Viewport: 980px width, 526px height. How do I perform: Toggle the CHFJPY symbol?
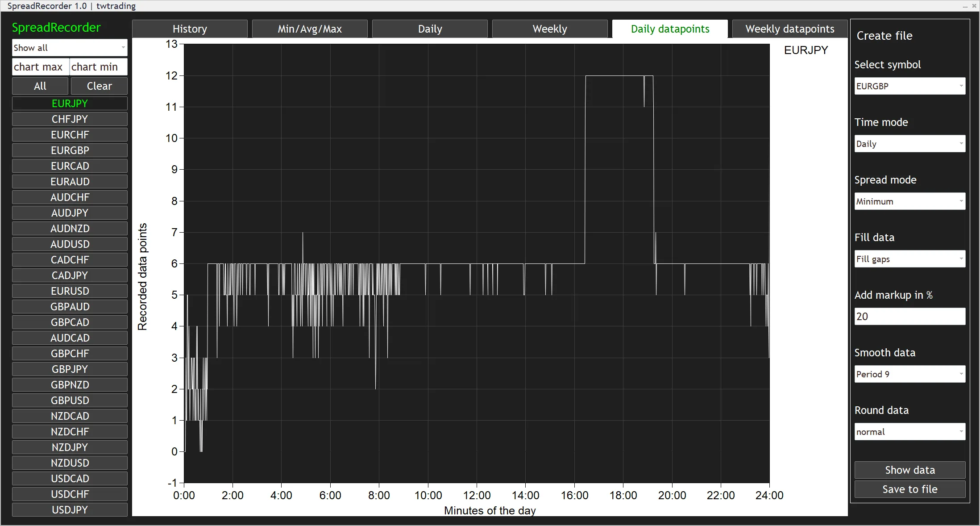(70, 119)
